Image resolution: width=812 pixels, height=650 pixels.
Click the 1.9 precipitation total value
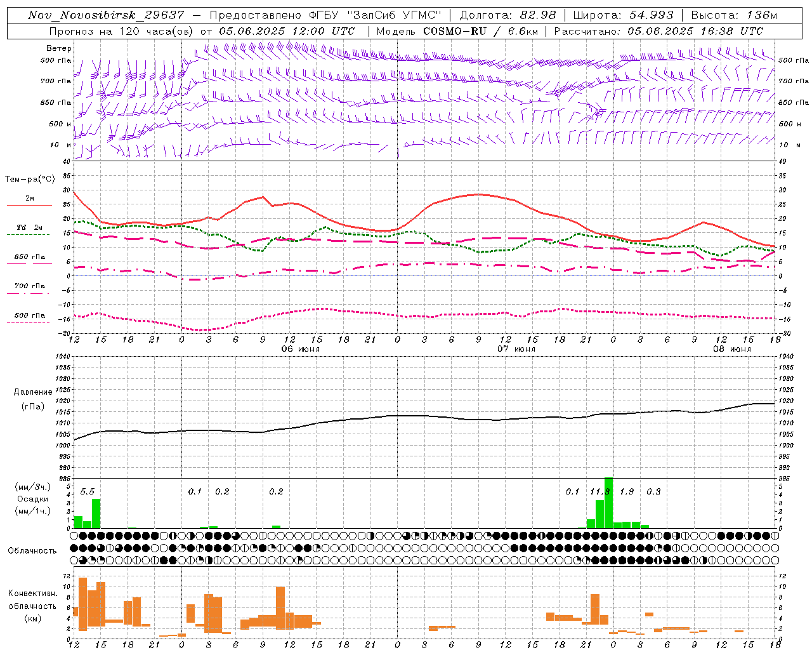pos(627,491)
